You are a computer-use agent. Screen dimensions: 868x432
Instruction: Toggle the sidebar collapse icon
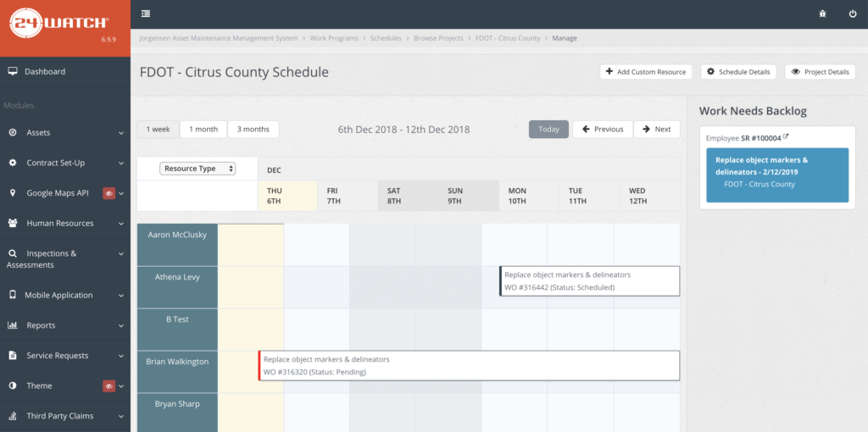(x=146, y=14)
